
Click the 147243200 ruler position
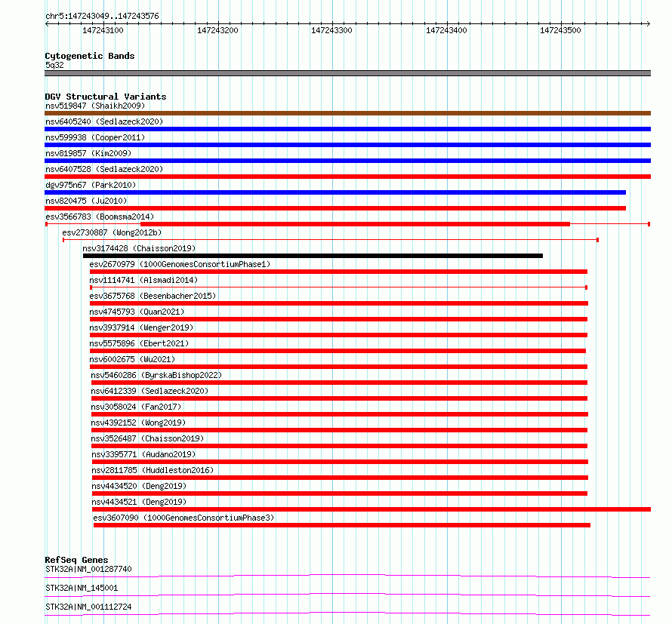217,30
